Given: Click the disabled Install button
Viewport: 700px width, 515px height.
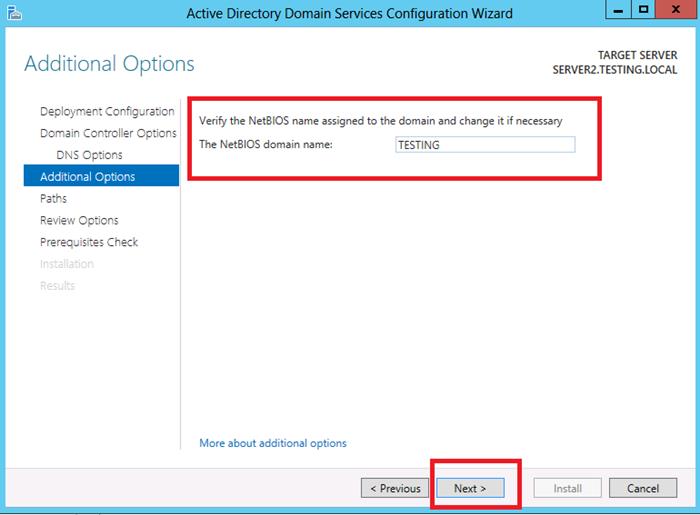Looking at the screenshot, I should [x=567, y=488].
